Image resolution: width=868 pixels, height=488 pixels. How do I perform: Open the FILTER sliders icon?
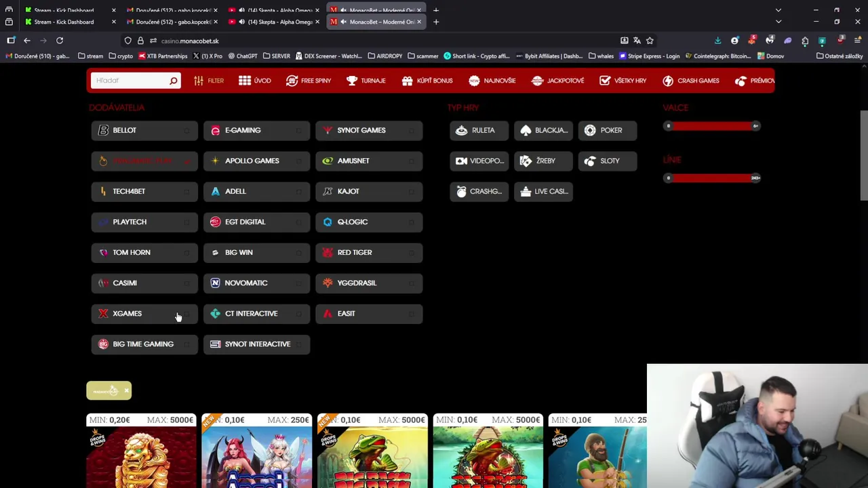point(198,81)
